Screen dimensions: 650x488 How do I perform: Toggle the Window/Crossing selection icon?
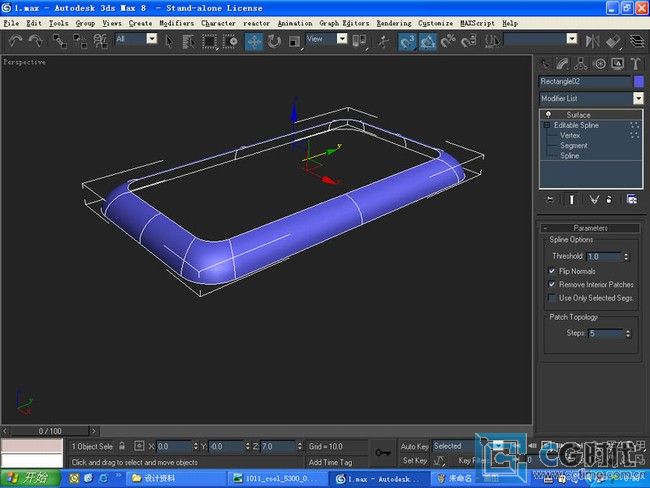point(230,41)
